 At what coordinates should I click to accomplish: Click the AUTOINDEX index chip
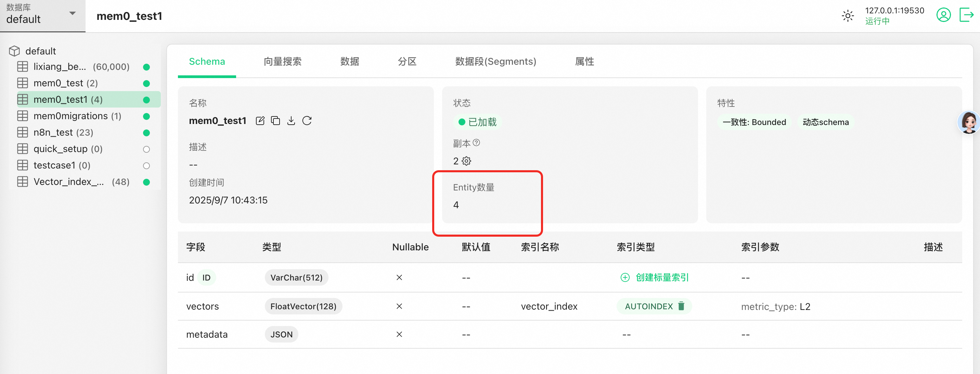654,306
